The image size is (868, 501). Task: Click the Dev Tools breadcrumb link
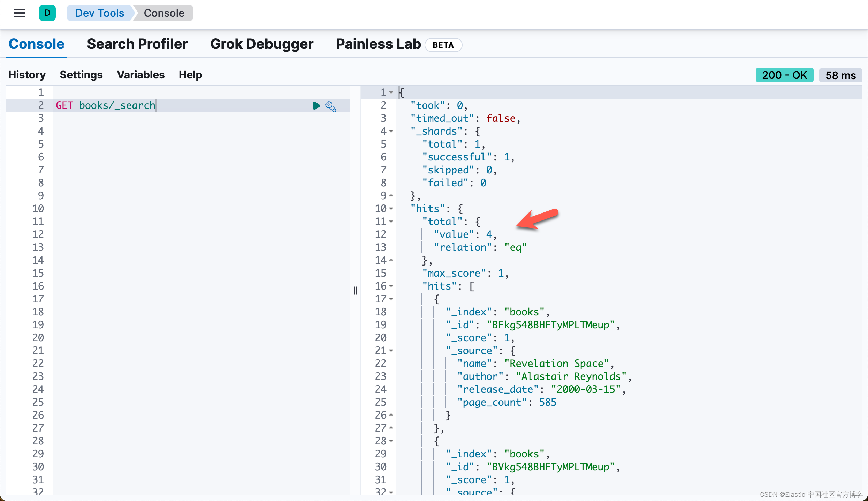click(100, 13)
